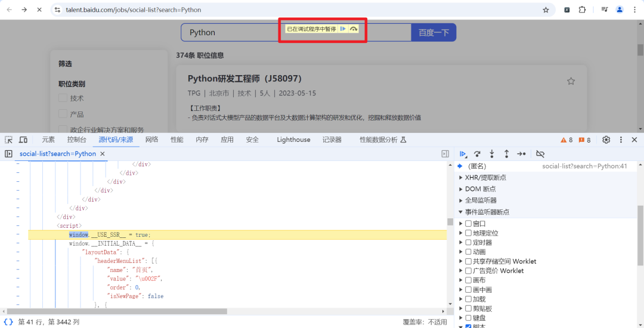Click the Step button in debugger
This screenshot has height=328, width=644.
(x=522, y=154)
